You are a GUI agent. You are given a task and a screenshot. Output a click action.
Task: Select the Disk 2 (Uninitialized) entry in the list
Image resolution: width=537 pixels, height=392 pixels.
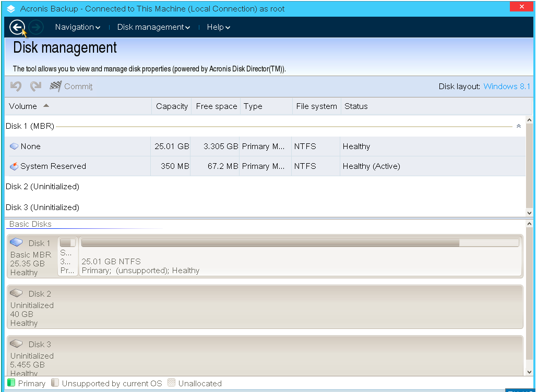click(42, 187)
